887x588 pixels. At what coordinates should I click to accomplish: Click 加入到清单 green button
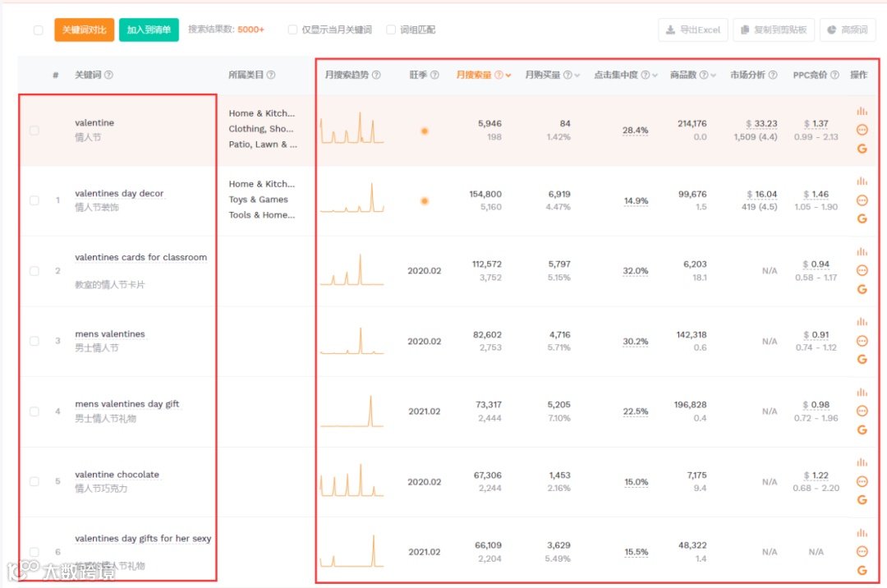point(149,30)
